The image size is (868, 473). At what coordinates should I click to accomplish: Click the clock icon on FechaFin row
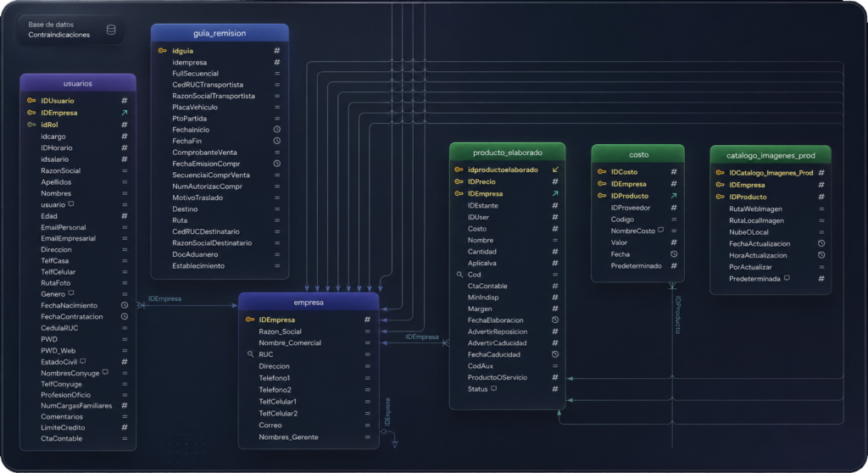point(277,141)
